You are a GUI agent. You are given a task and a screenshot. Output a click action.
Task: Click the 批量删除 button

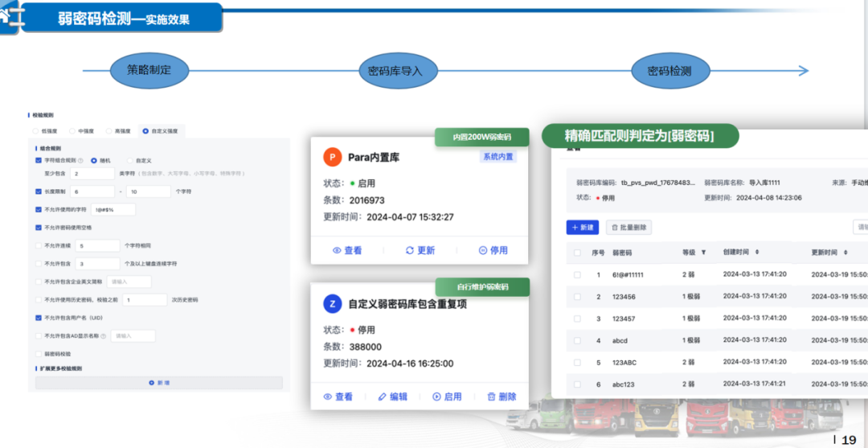[628, 227]
